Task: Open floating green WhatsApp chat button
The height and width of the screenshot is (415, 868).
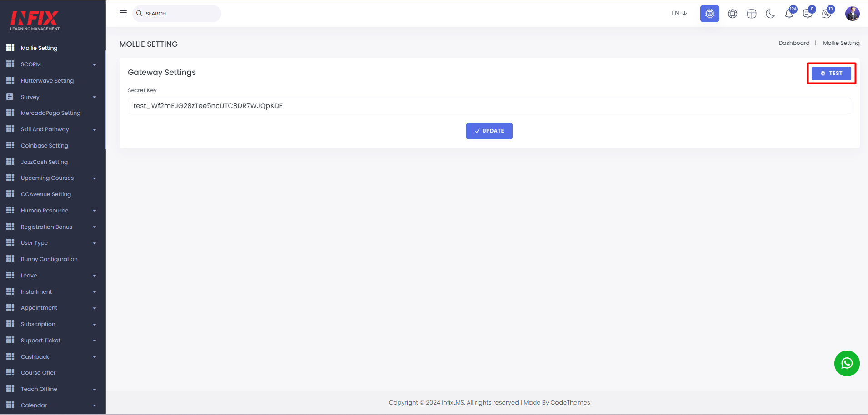Action: (847, 363)
